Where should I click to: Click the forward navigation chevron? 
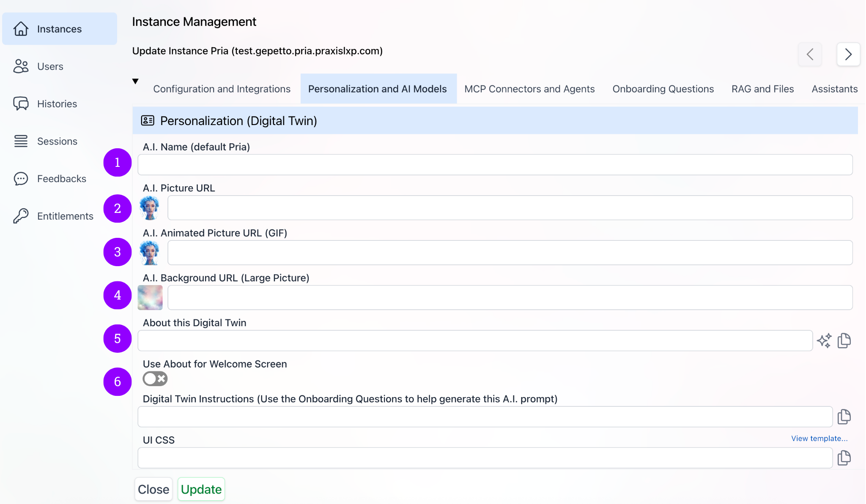click(x=848, y=54)
